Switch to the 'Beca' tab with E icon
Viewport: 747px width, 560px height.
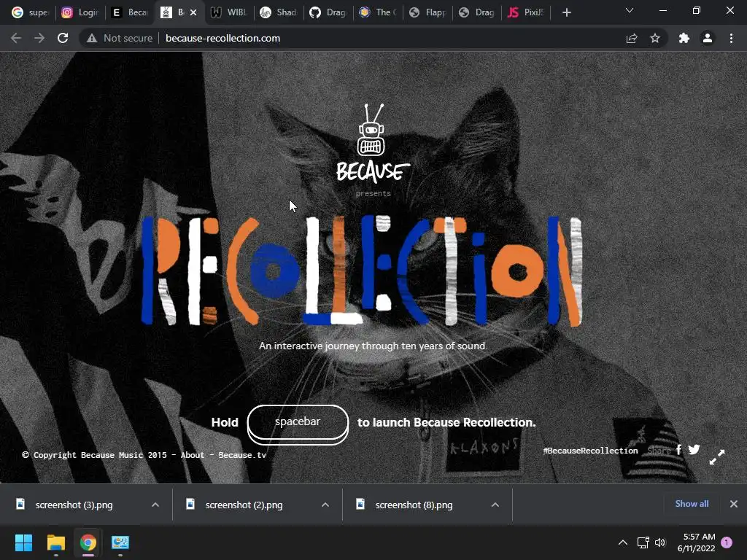pos(130,12)
